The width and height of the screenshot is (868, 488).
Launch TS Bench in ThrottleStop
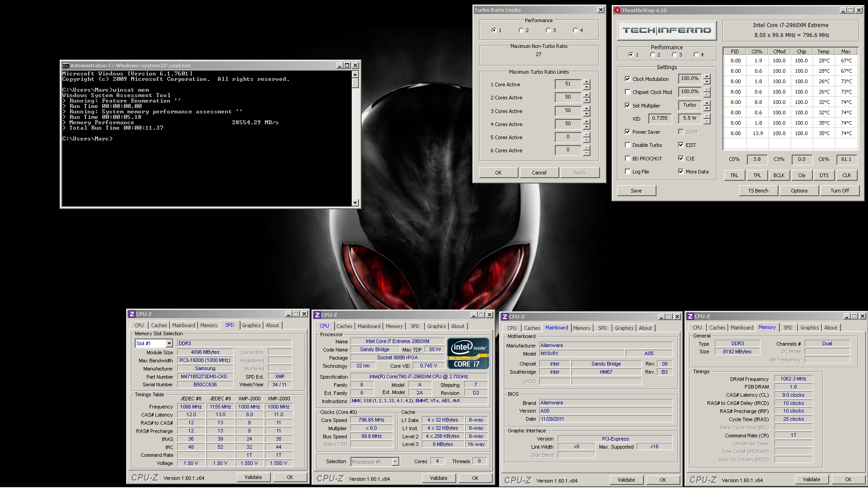pyautogui.click(x=758, y=191)
